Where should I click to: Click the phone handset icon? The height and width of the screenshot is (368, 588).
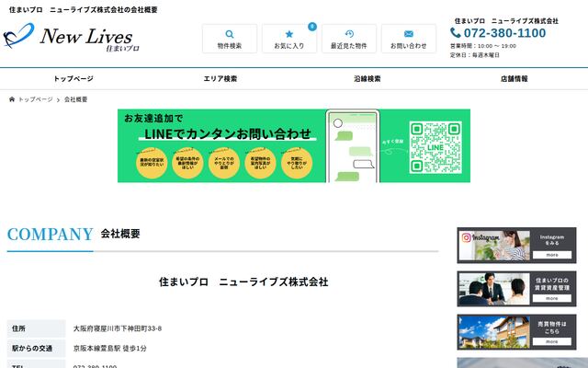(456, 33)
